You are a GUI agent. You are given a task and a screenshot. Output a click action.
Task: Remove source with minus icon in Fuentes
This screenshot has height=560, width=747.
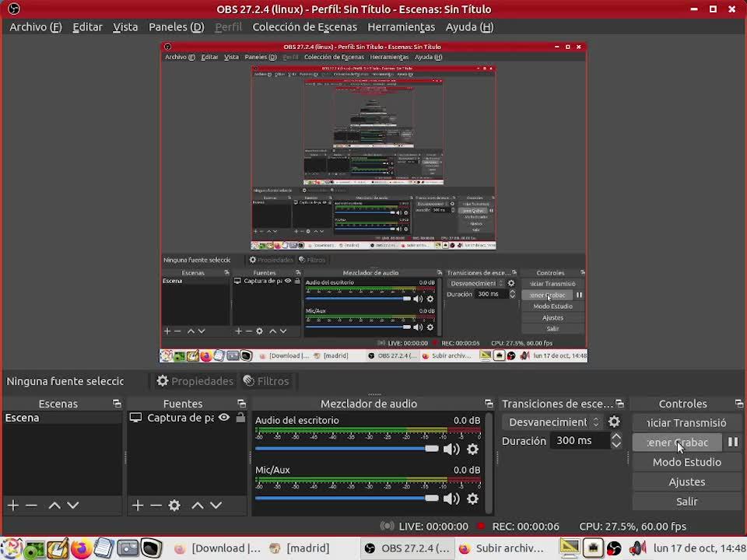(156, 506)
